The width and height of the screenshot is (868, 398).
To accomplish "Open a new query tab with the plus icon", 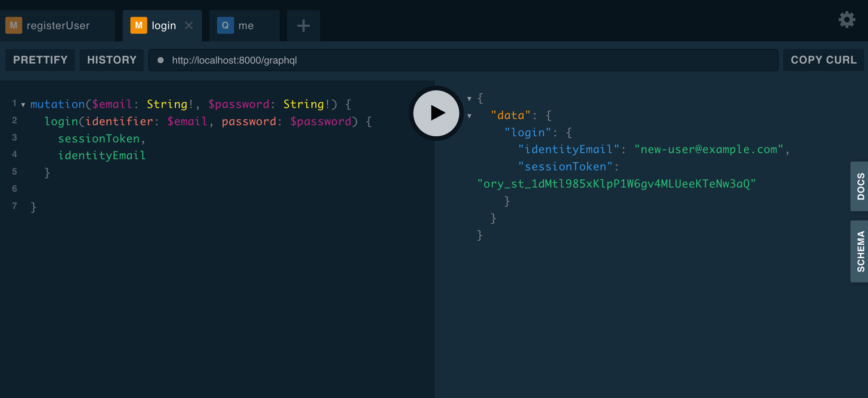I will tap(303, 25).
